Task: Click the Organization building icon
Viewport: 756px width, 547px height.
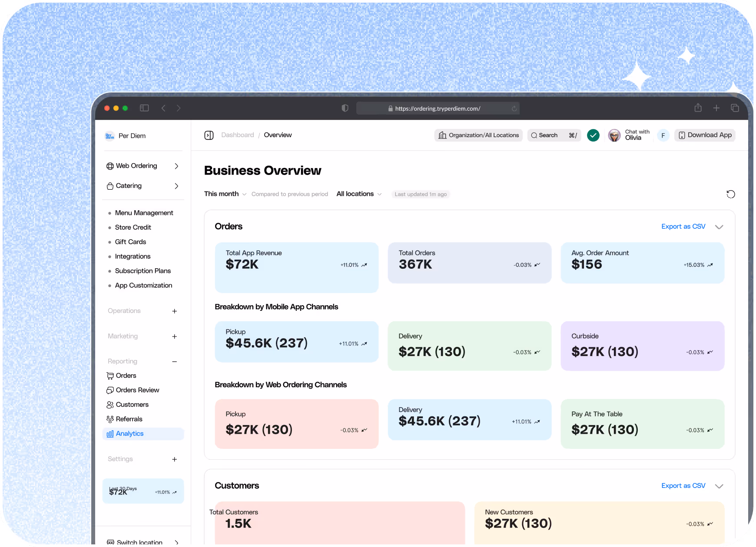Action: click(442, 135)
